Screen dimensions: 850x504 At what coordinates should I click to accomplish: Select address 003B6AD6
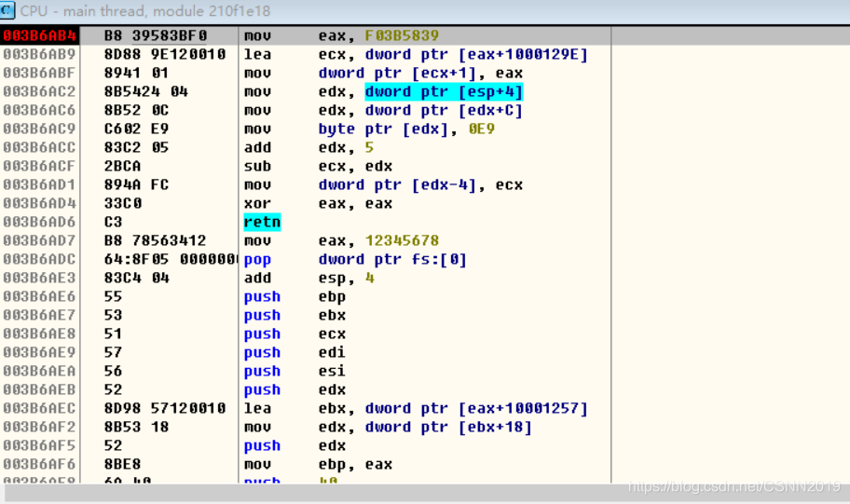click(39, 223)
